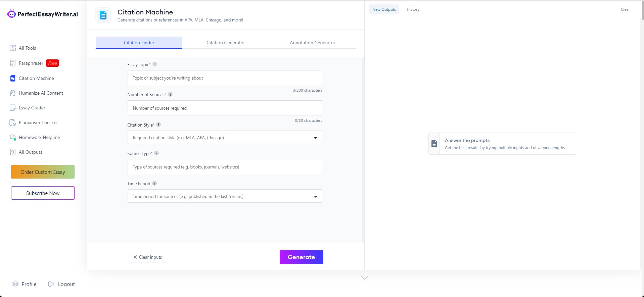
Task: Clear the outputs panel
Action: coord(625,9)
